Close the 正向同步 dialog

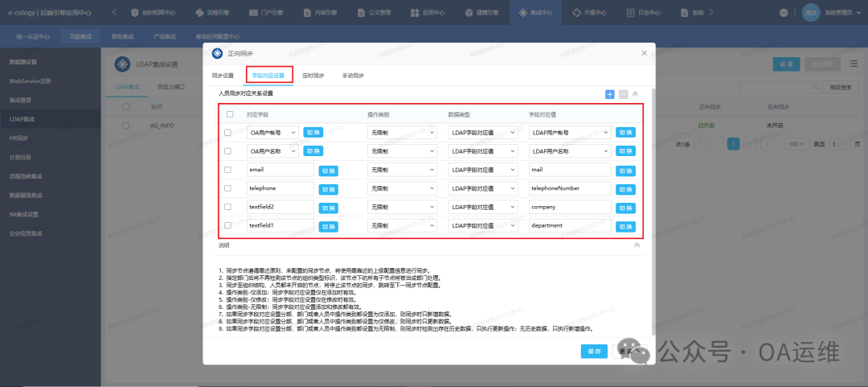click(x=644, y=53)
